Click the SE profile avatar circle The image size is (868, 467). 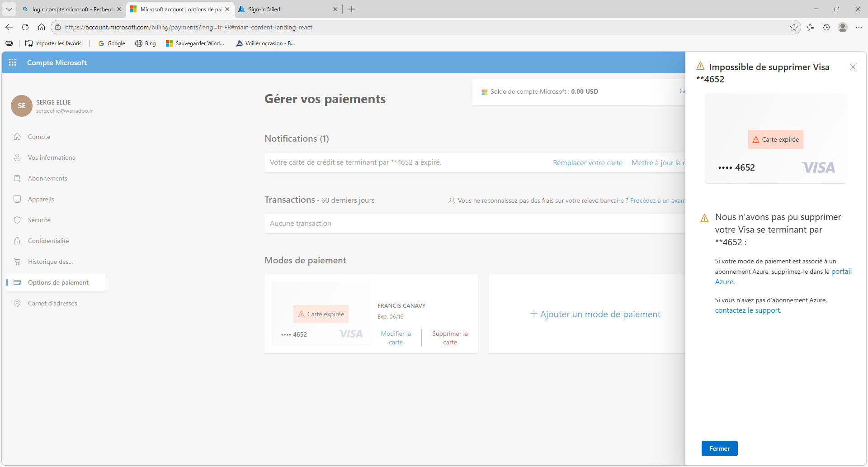point(22,106)
